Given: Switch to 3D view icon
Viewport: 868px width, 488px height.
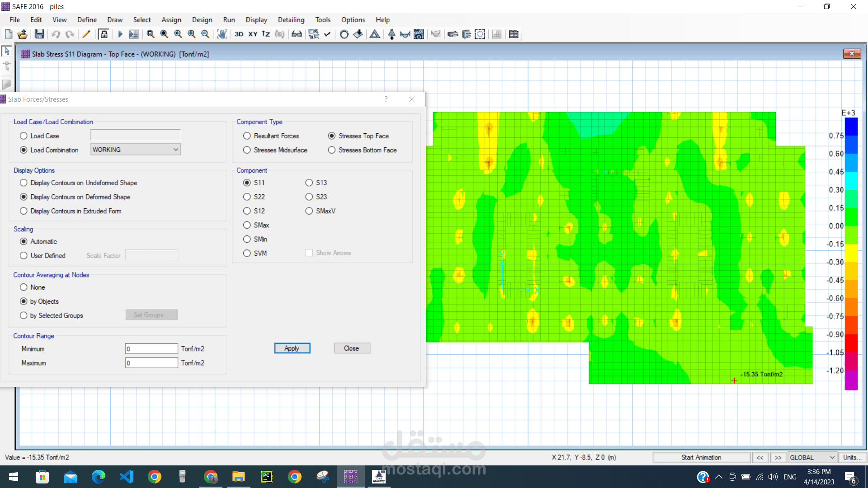Looking at the screenshot, I should point(239,34).
